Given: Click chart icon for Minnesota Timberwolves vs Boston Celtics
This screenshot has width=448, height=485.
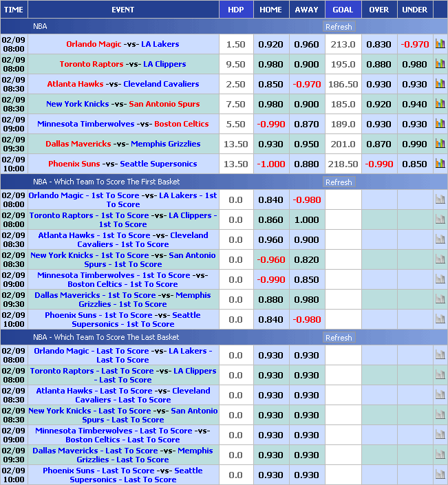Looking at the screenshot, I should [440, 124].
